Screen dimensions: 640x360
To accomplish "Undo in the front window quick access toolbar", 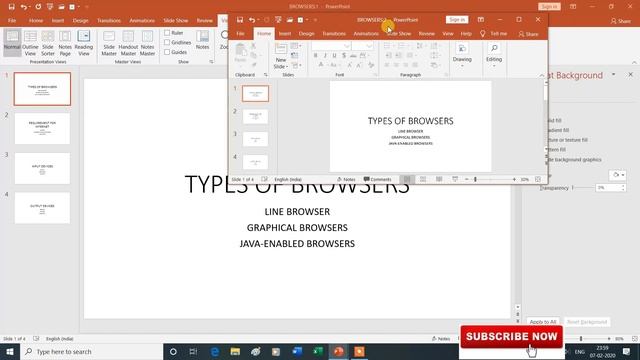I will tap(252, 20).
